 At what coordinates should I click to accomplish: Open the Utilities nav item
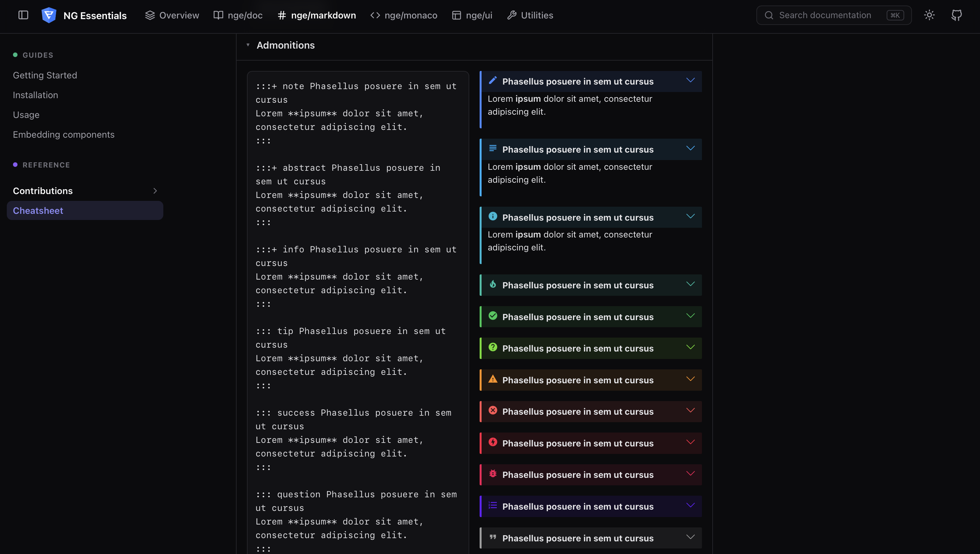(530, 15)
